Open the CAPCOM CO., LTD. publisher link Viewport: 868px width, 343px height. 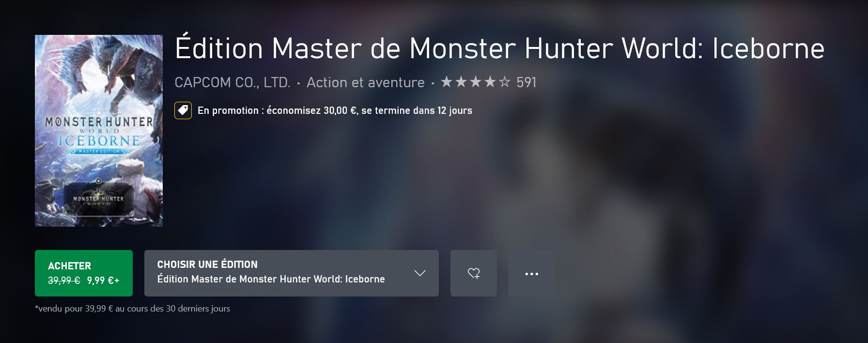(232, 82)
